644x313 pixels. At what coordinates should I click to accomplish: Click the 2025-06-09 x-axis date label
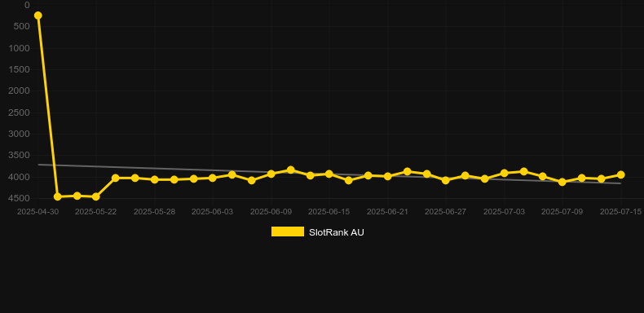271,212
